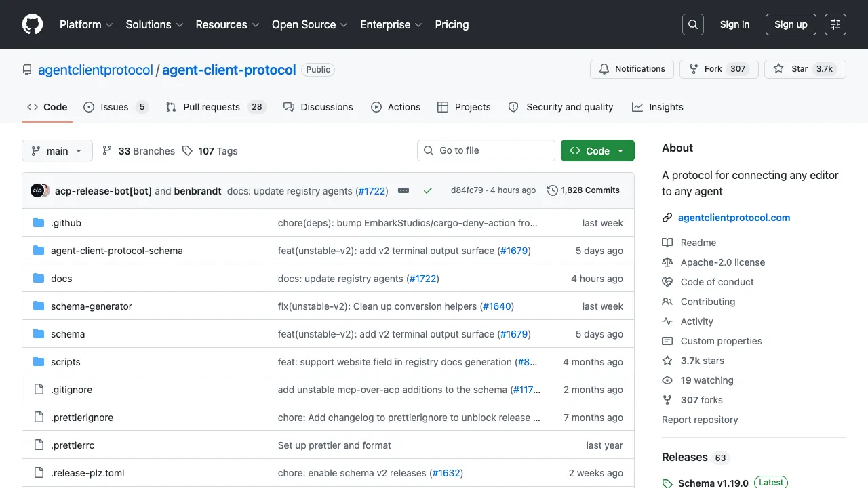Screen dimensions: 868x488
Task: Click the agent-client-protocol-schema folder icon
Action: pyautogui.click(x=39, y=251)
